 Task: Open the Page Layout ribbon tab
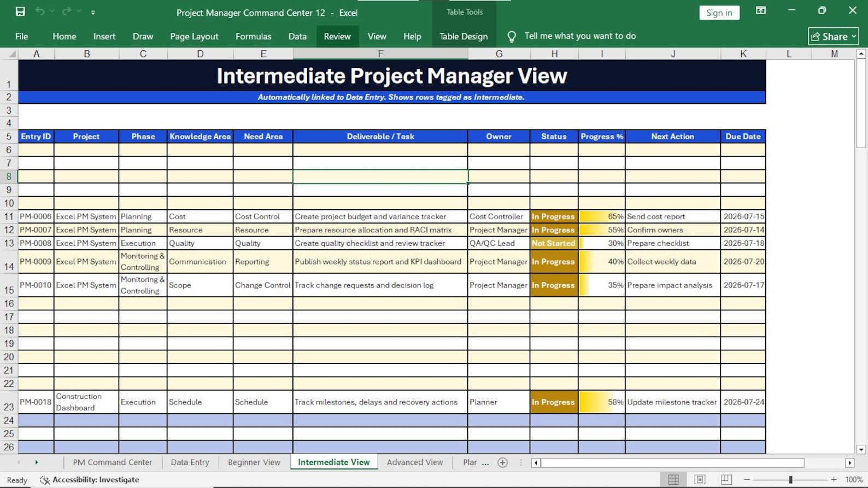(194, 36)
